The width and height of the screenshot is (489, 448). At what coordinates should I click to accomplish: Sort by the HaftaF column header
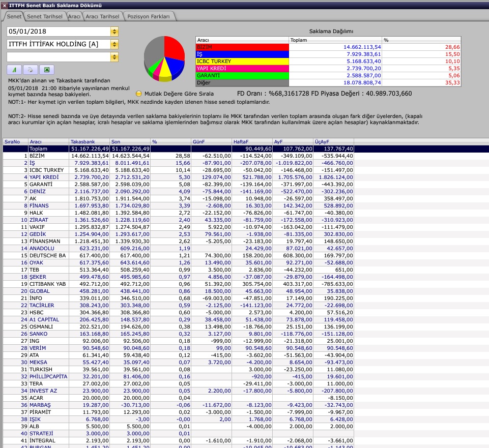(252, 142)
